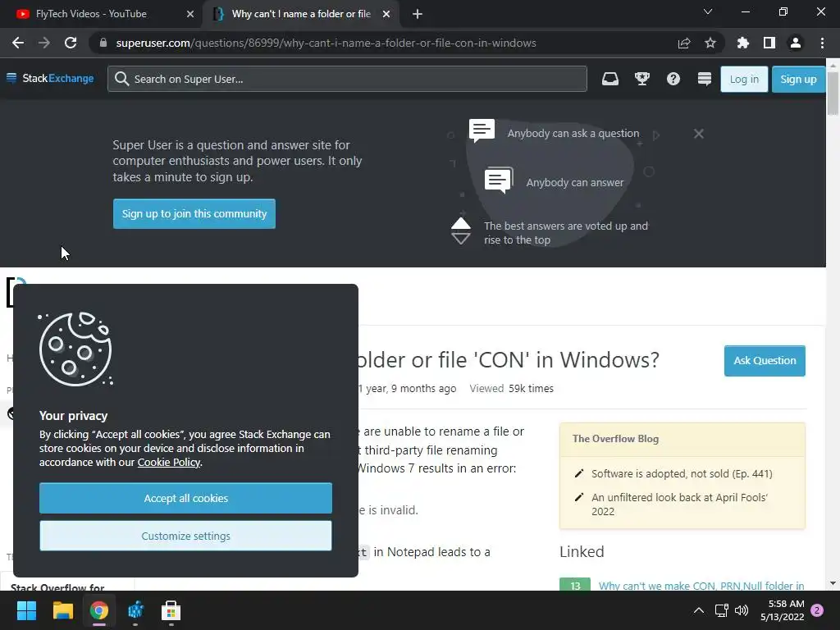
Task: Click 'The Overflow Blog' heading
Action: pyautogui.click(x=615, y=439)
